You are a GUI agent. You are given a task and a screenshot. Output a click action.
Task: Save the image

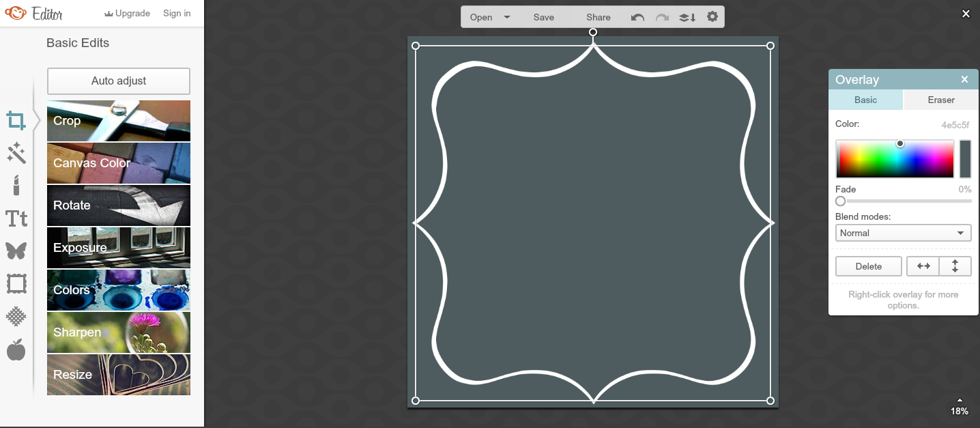[544, 17]
